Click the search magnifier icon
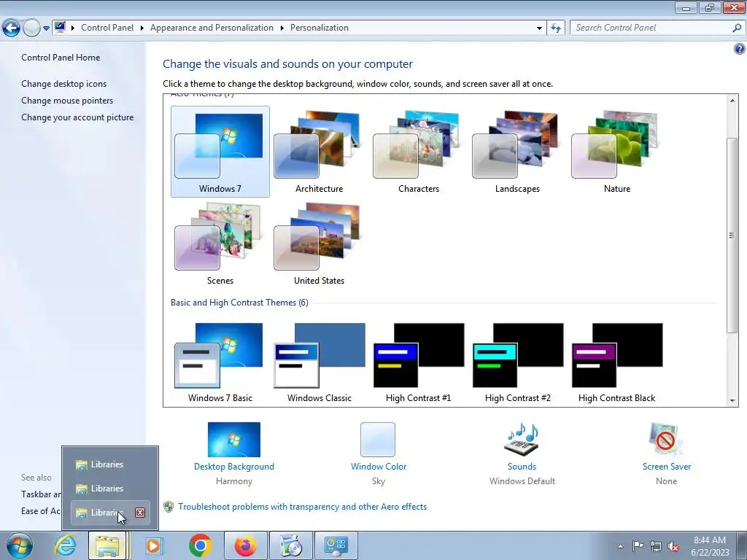This screenshot has width=747, height=560. pyautogui.click(x=737, y=28)
